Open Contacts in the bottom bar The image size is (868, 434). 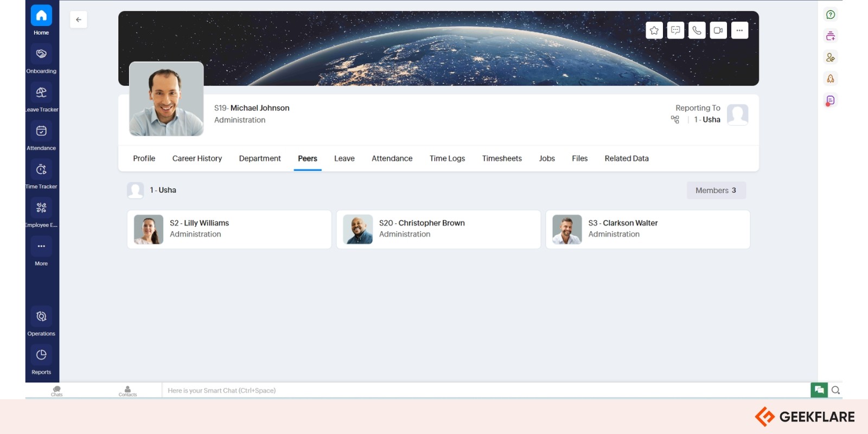click(x=127, y=391)
